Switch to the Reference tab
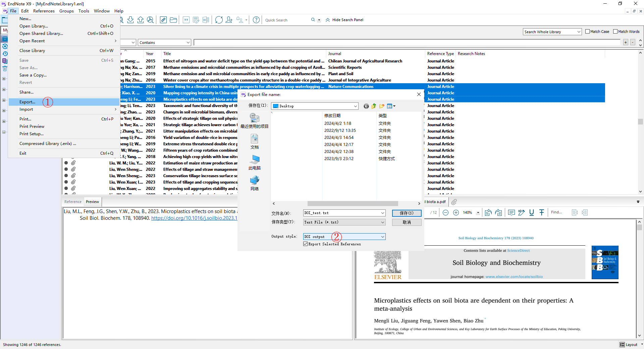 (x=73, y=202)
